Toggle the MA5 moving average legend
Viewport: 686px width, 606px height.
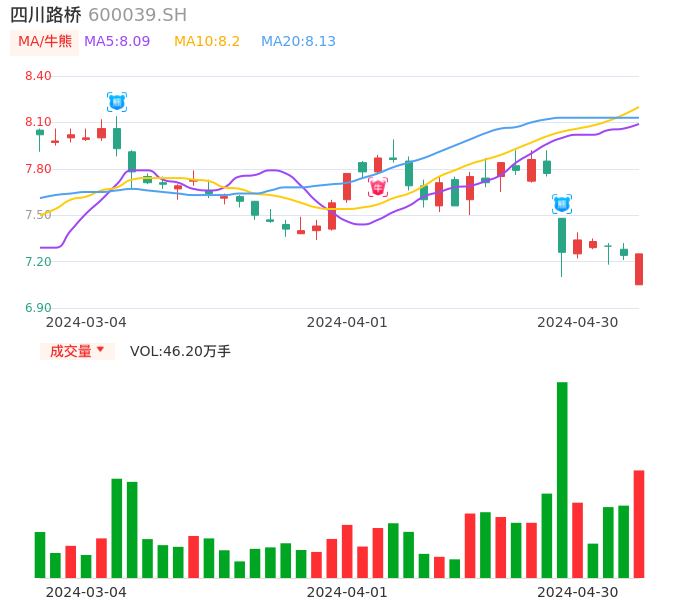click(117, 42)
